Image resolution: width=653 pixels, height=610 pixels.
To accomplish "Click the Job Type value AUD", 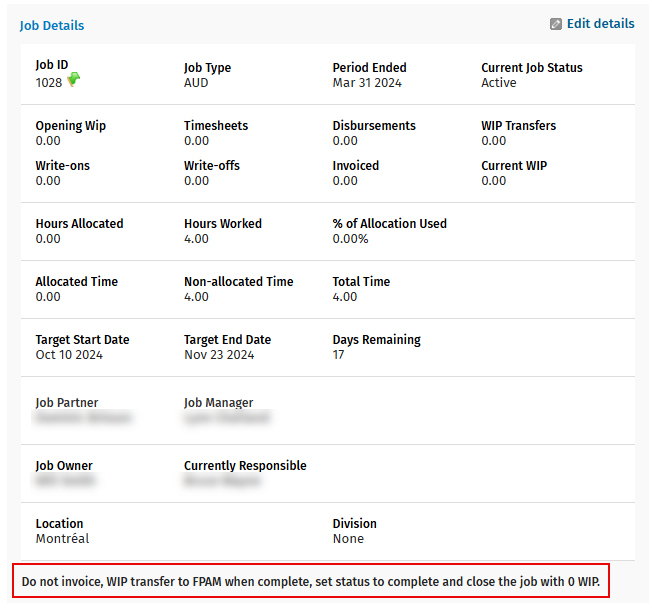I will click(196, 83).
